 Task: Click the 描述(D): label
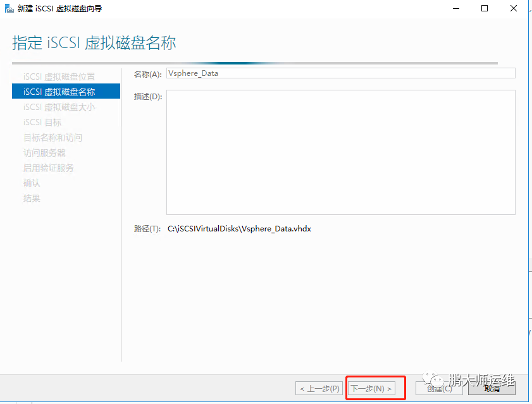[147, 97]
